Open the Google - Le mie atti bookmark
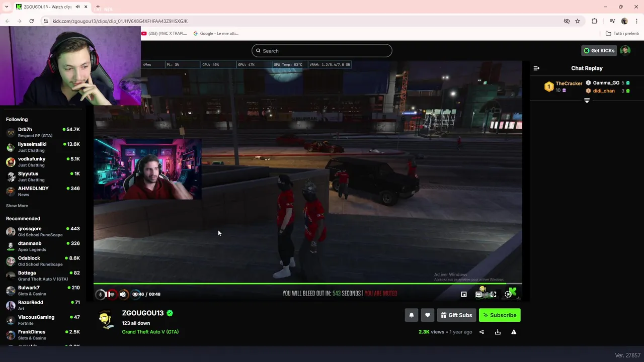This screenshot has width=644, height=362. click(216, 34)
